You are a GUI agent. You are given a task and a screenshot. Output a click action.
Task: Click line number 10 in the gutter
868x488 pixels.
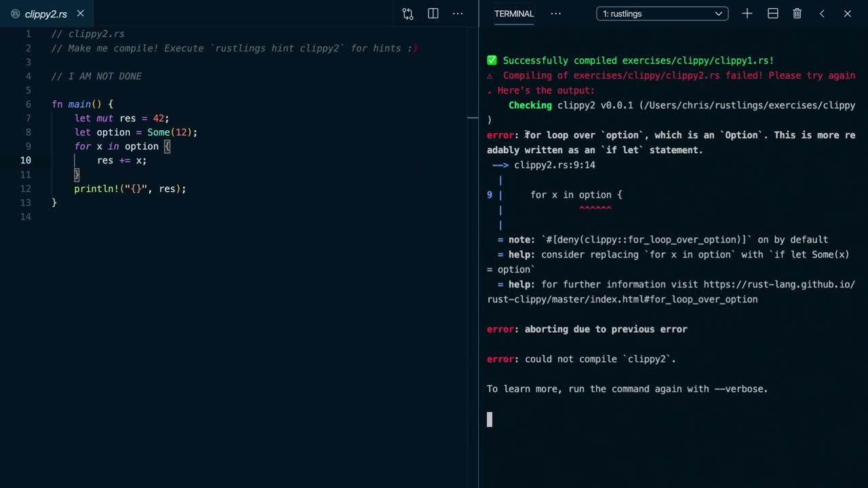25,161
